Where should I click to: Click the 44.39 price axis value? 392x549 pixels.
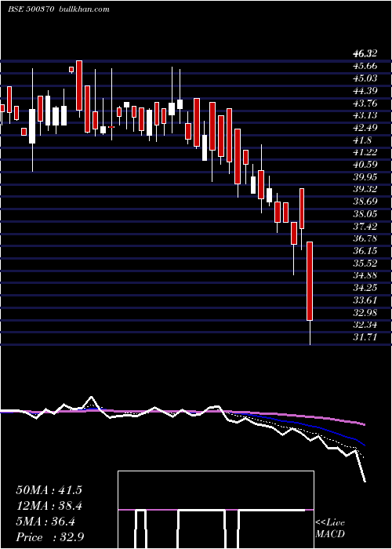click(365, 91)
